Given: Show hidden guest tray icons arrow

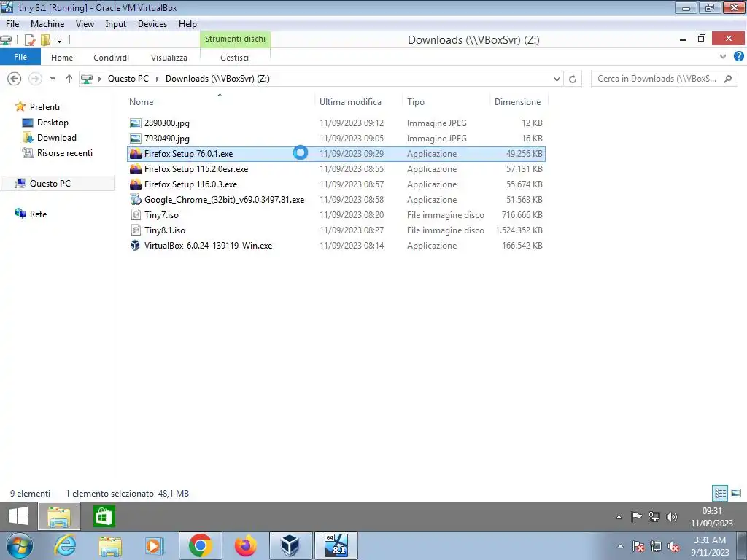Looking at the screenshot, I should click(619, 517).
